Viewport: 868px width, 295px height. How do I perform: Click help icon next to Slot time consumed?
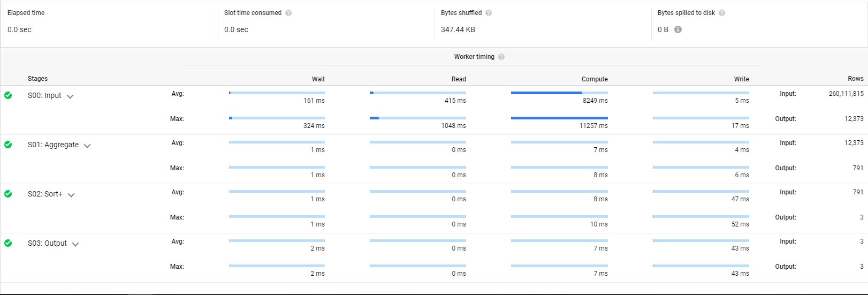click(x=288, y=13)
